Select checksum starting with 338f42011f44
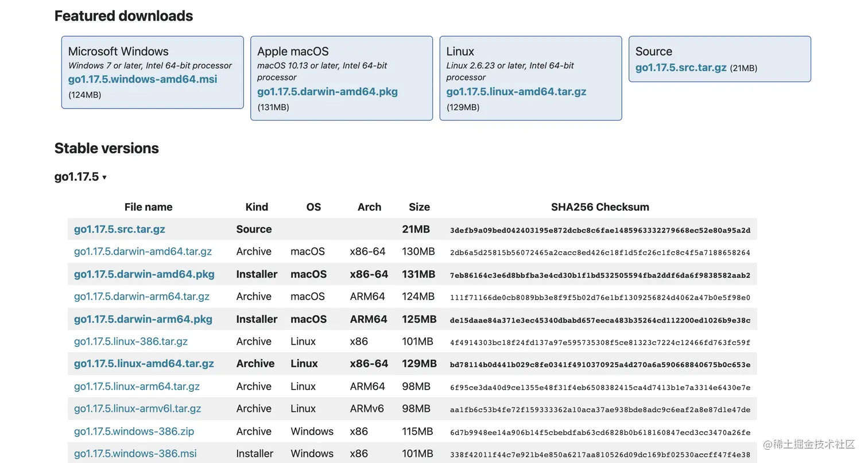The height and width of the screenshot is (463, 868). tap(600, 455)
